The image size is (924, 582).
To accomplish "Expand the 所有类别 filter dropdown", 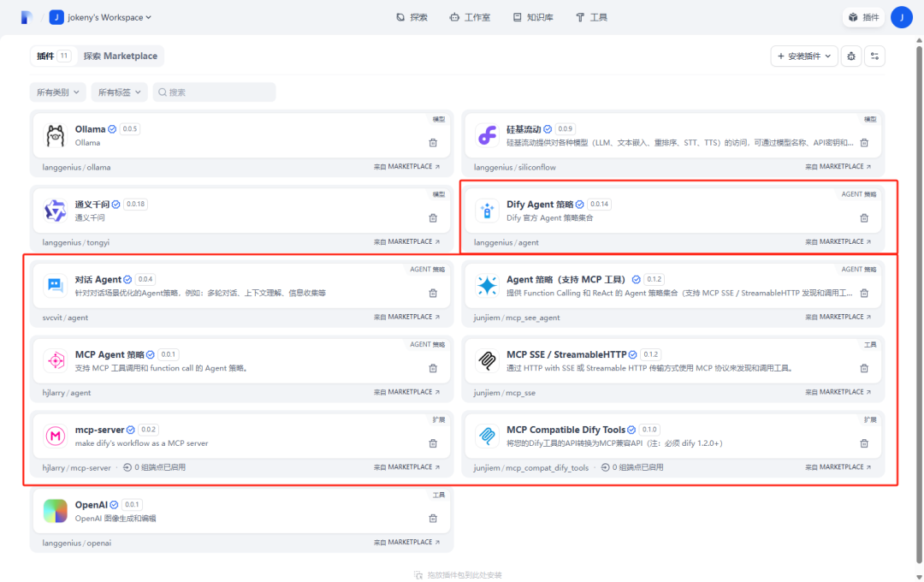I will coord(58,92).
